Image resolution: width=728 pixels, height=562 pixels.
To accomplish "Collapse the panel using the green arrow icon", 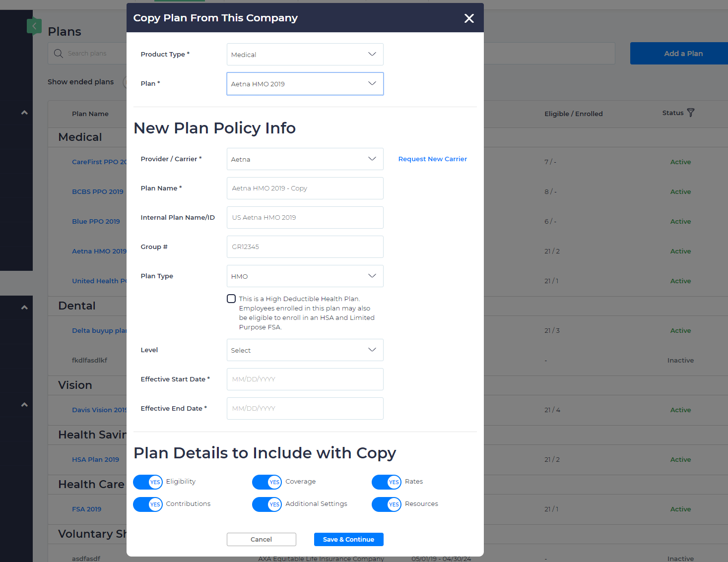I will [x=34, y=26].
